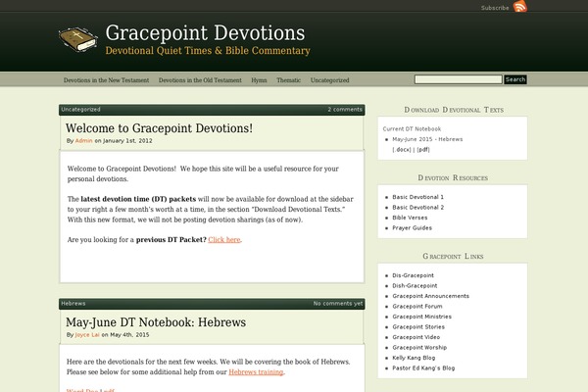Viewport: 588px width, 392px height.
Task: Download the [.docx] notebook file
Action: point(402,150)
